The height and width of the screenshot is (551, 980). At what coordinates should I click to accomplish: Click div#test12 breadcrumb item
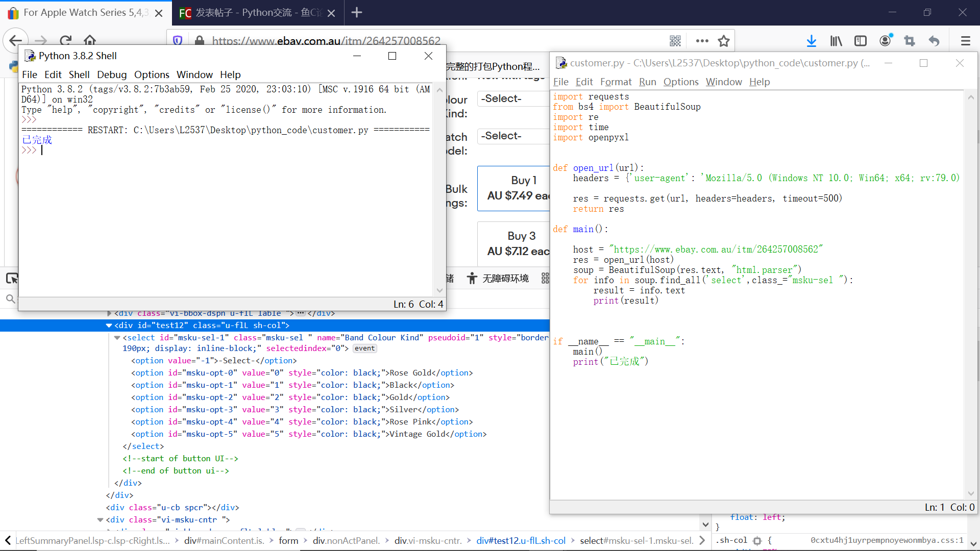tap(521, 540)
